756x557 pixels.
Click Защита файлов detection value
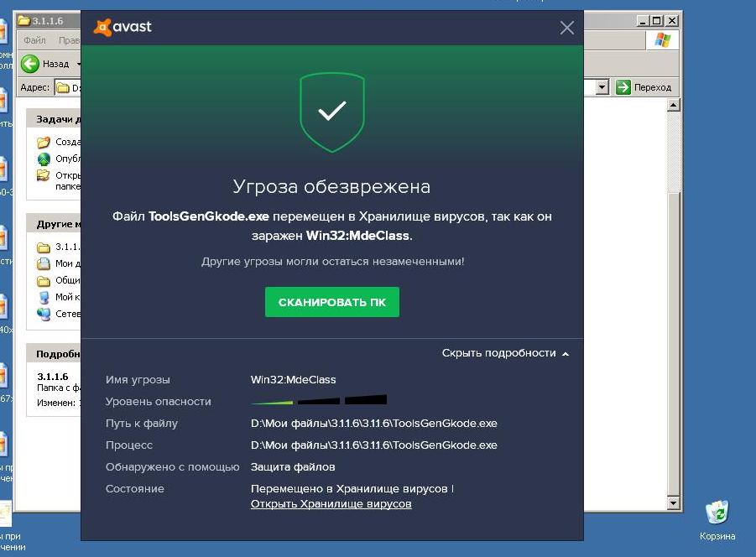[x=293, y=467]
